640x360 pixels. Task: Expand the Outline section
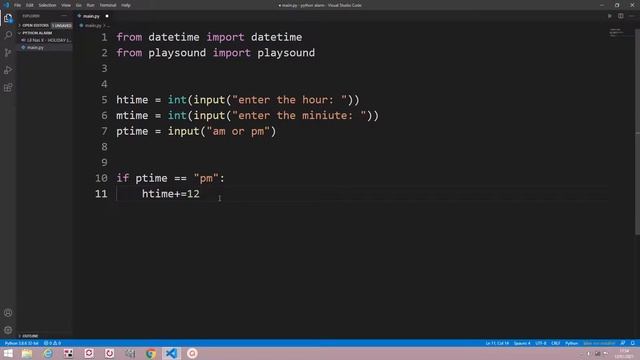tap(29, 336)
